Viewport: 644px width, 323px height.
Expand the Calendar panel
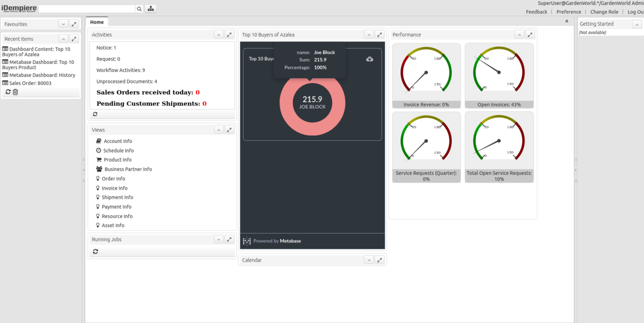tap(369, 260)
